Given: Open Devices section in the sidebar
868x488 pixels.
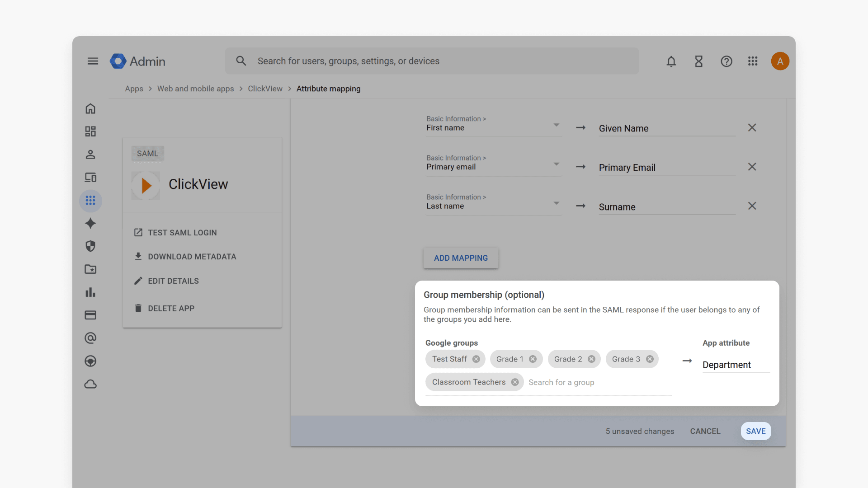Looking at the screenshot, I should [x=90, y=178].
